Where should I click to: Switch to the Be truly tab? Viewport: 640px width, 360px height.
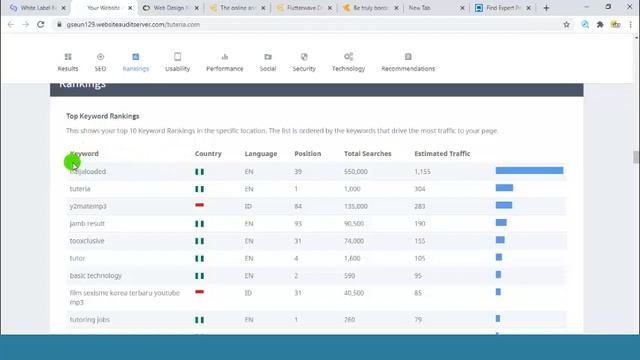pos(370,8)
